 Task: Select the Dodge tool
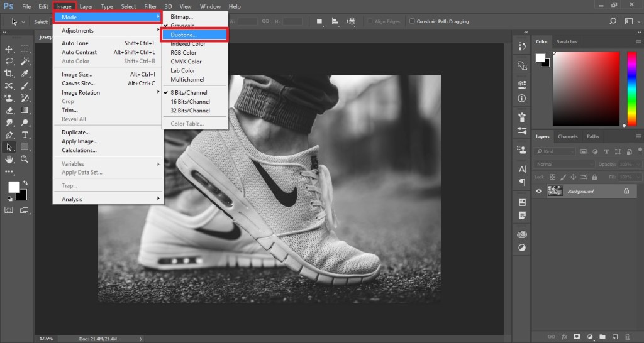[x=25, y=122]
